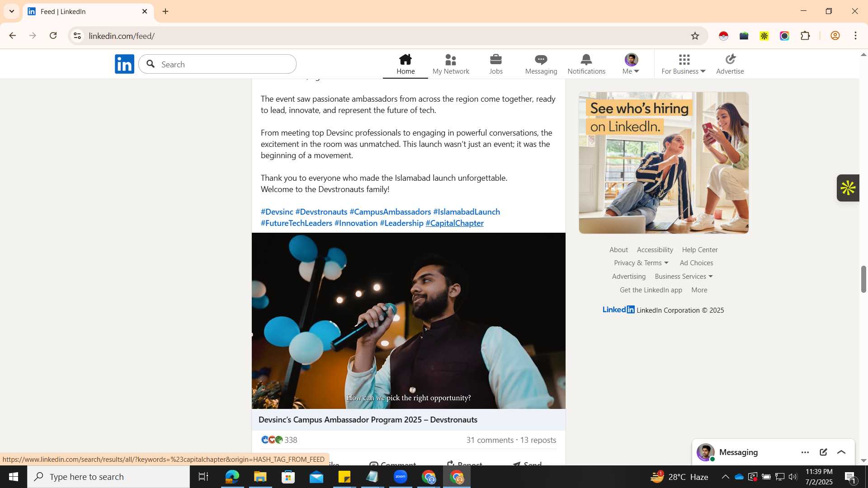Expand Privacy & Terms dropdown
Screen dimensions: 868x488
[641, 263]
